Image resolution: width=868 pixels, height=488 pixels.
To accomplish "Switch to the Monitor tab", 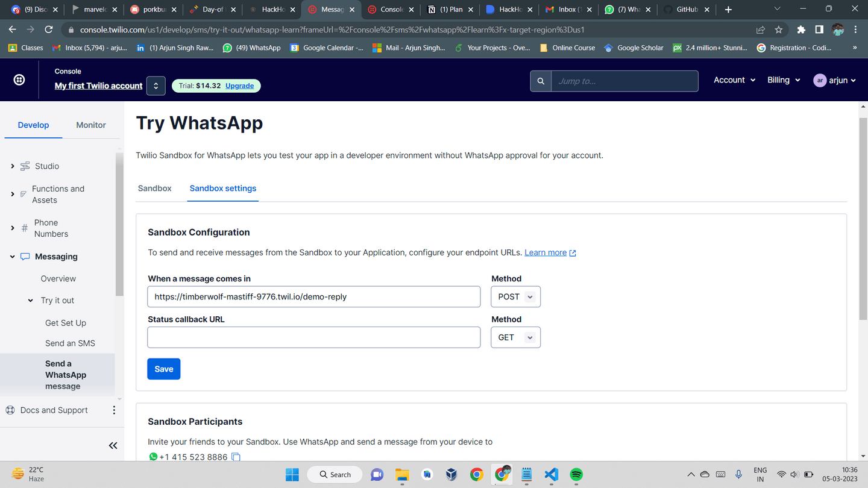I will (91, 125).
